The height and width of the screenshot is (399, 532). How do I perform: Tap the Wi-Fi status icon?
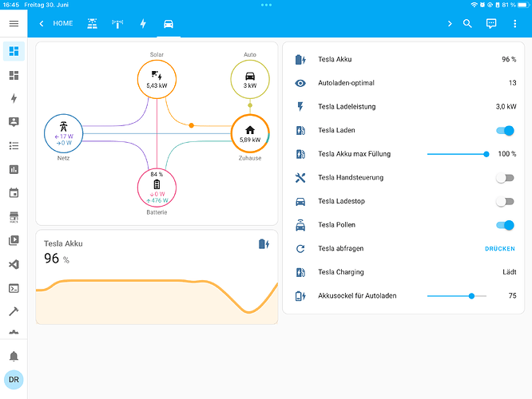pyautogui.click(x=474, y=5)
